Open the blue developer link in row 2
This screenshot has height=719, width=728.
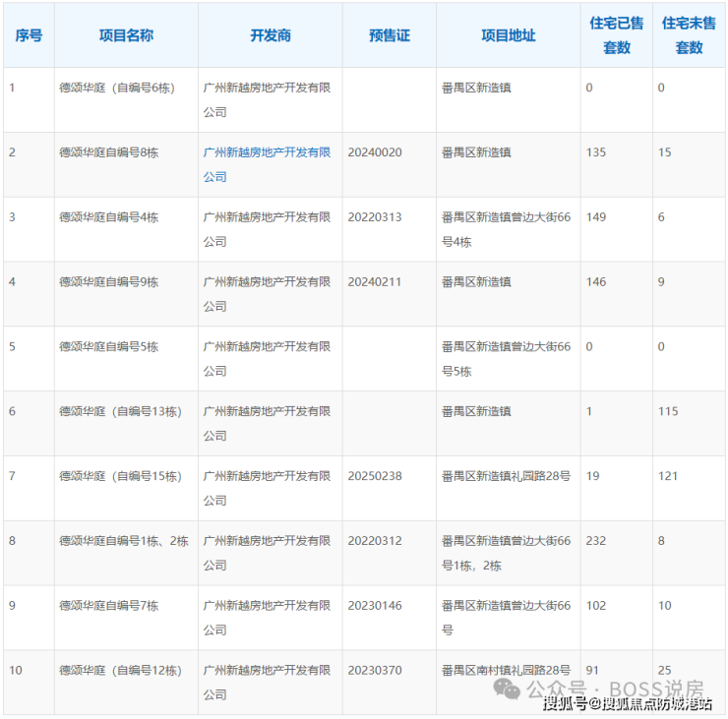pyautogui.click(x=266, y=153)
